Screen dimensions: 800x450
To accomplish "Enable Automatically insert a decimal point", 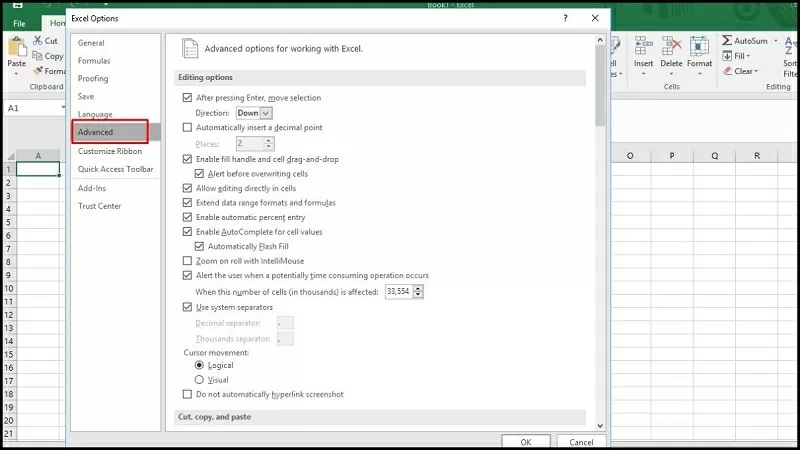I will [x=187, y=128].
